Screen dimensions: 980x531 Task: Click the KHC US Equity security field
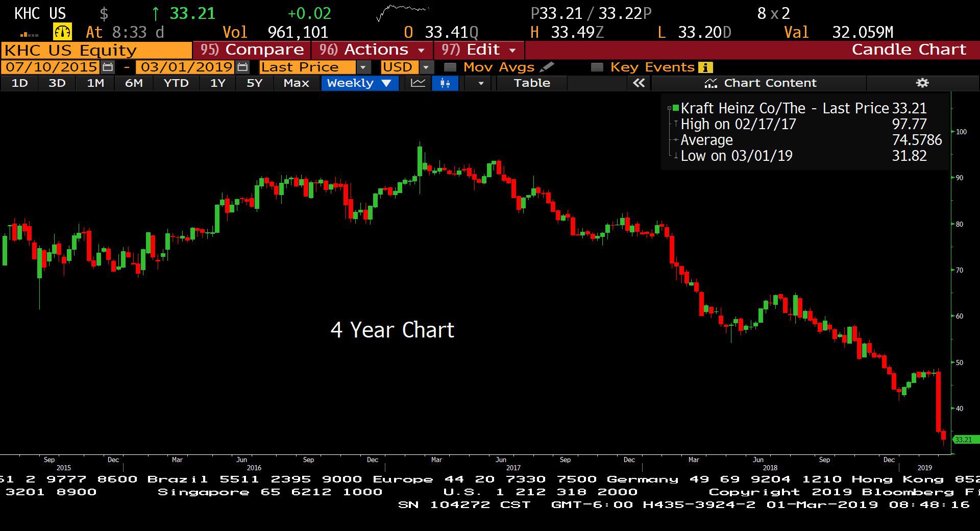pyautogui.click(x=96, y=50)
